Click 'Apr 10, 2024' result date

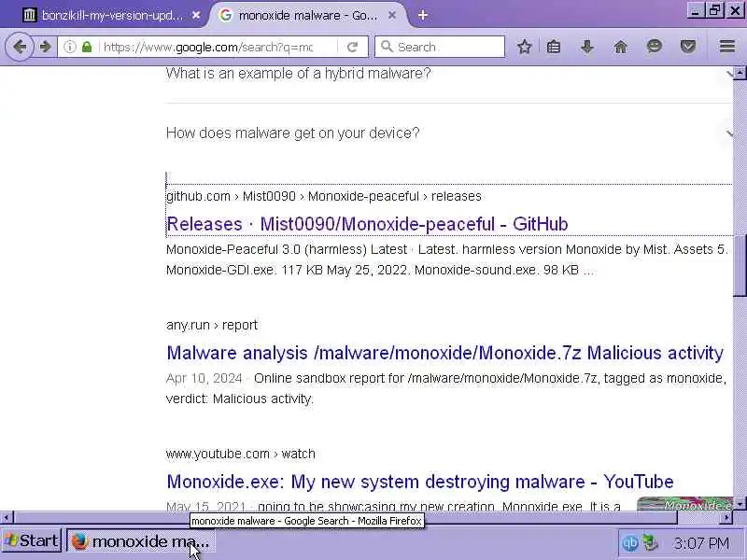coord(204,378)
